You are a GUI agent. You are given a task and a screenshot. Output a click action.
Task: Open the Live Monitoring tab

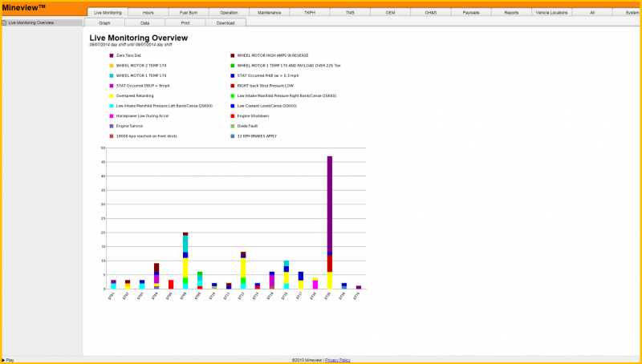108,12
